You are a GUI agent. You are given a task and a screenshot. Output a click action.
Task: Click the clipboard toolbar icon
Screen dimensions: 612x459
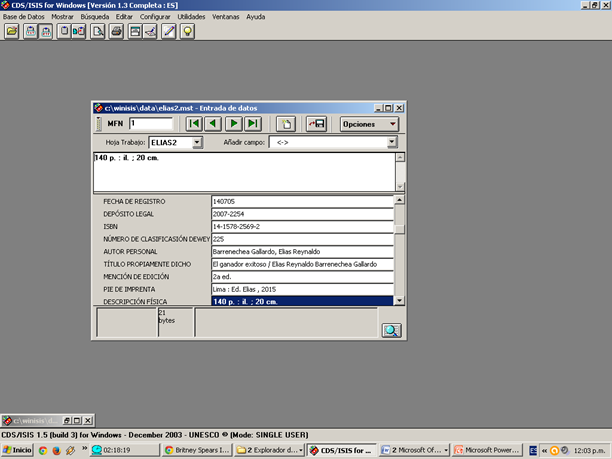point(64,31)
